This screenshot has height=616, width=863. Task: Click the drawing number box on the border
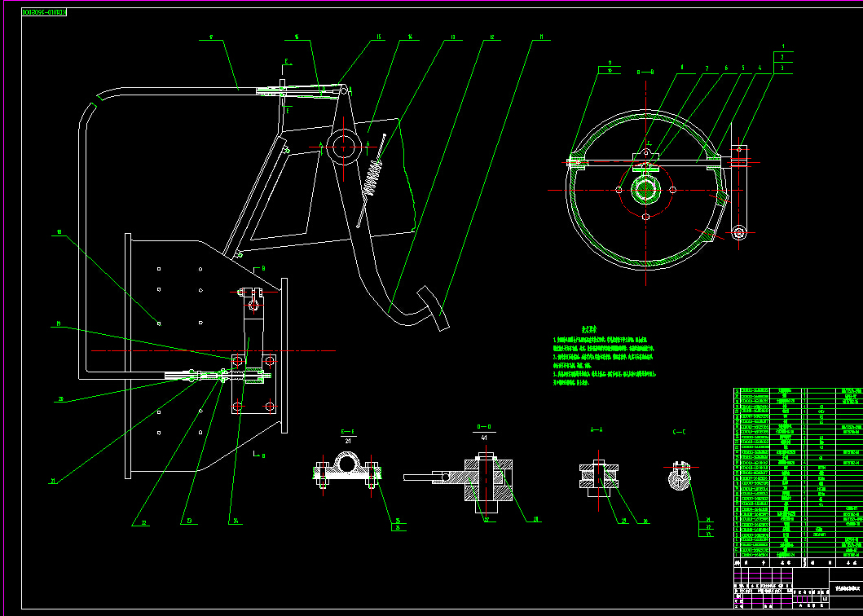(44, 12)
